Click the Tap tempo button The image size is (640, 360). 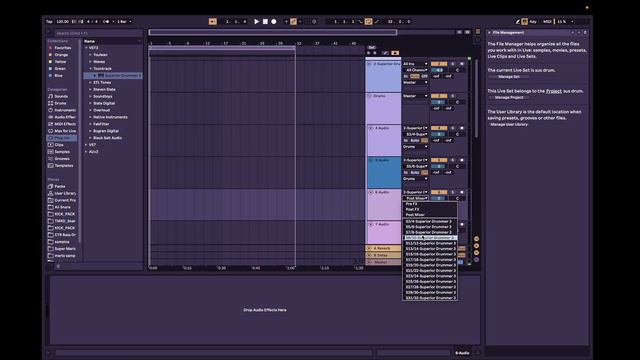tap(49, 21)
